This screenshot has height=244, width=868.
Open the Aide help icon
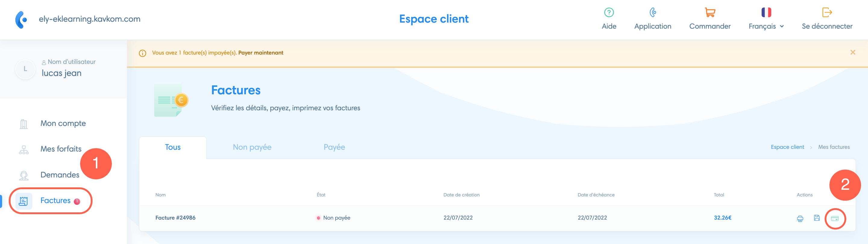[609, 12]
